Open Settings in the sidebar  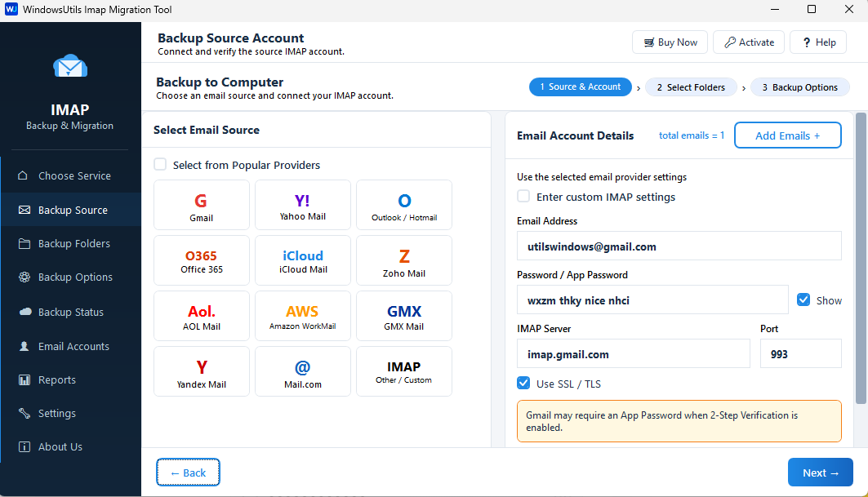pos(71,413)
